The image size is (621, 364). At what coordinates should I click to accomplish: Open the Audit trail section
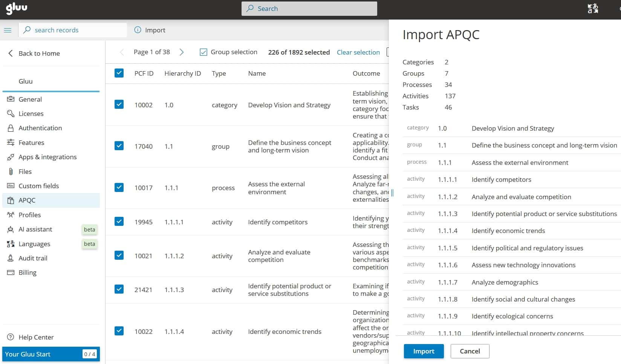click(51, 258)
